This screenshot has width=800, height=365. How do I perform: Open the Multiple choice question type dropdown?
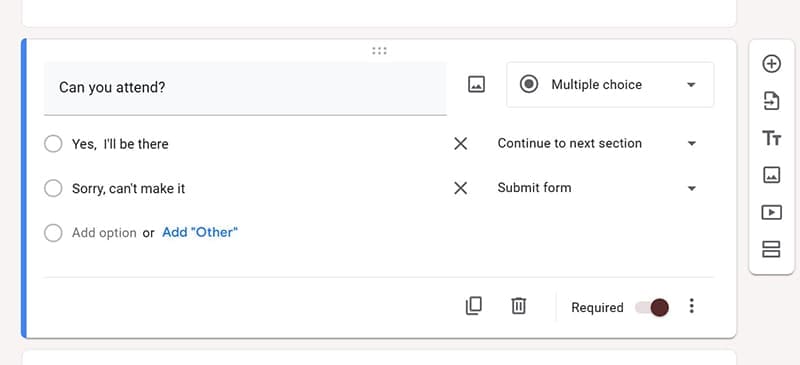point(610,85)
